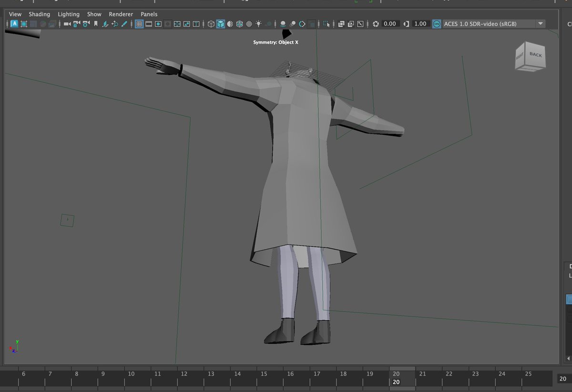Click the BACK face of the view cube
Screen dimensions: 572x392
tap(535, 55)
